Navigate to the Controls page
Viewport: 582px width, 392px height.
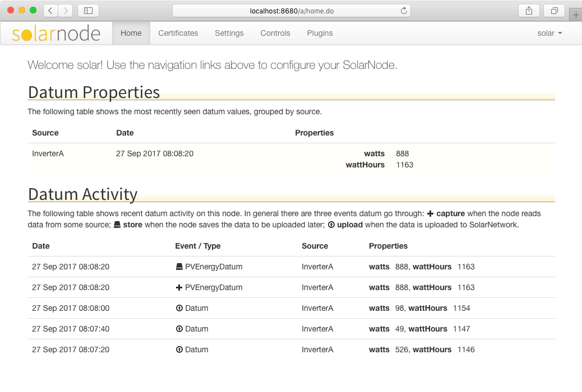click(275, 33)
